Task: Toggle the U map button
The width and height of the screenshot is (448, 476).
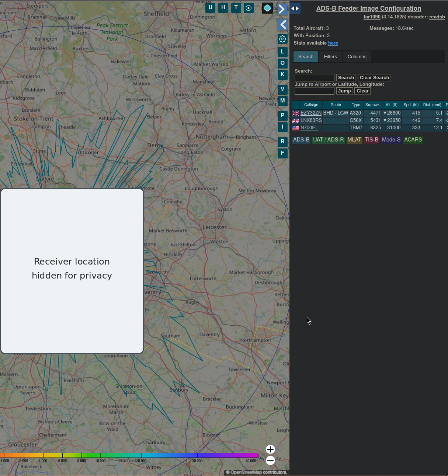Action: coord(210,8)
